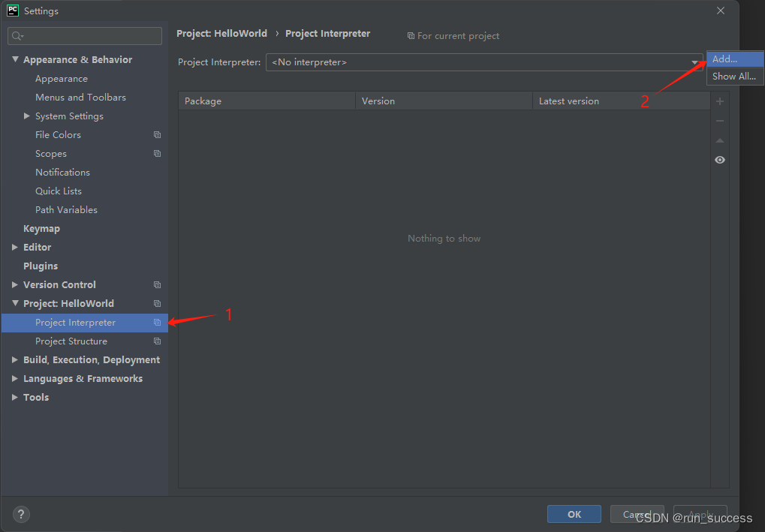Open Notifications settings
Image resolution: width=765 pixels, height=532 pixels.
click(62, 172)
